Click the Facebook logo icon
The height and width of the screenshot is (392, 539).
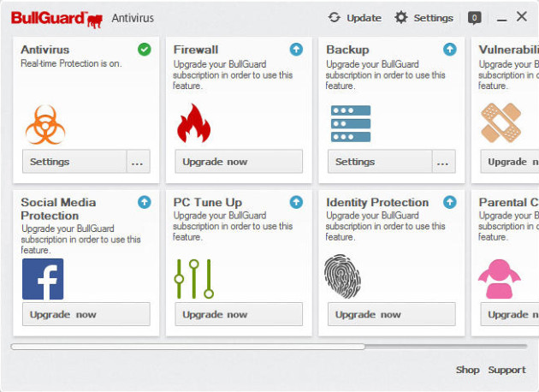tap(43, 279)
